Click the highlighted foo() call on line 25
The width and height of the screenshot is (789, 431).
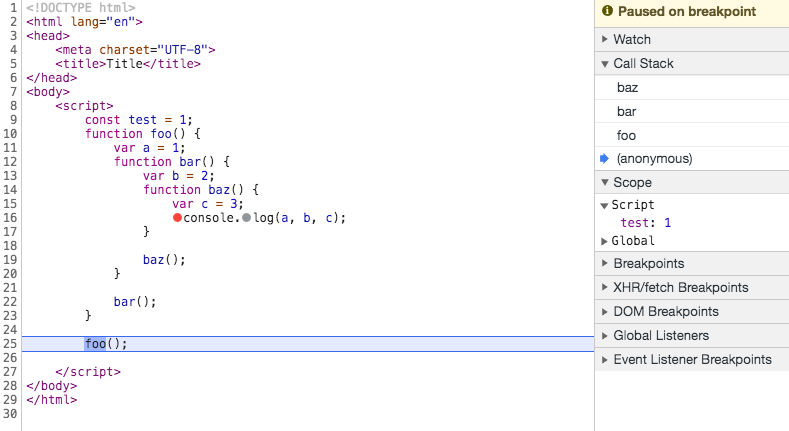click(x=106, y=343)
